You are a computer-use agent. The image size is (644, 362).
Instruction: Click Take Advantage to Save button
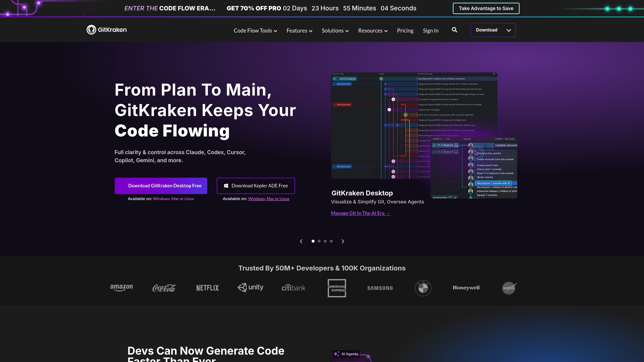(486, 8)
